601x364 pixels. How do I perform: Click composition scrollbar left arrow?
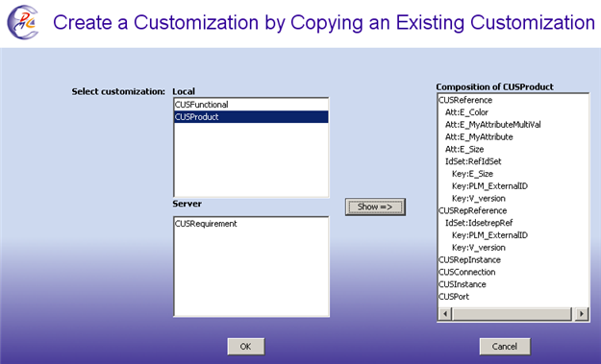(x=445, y=314)
